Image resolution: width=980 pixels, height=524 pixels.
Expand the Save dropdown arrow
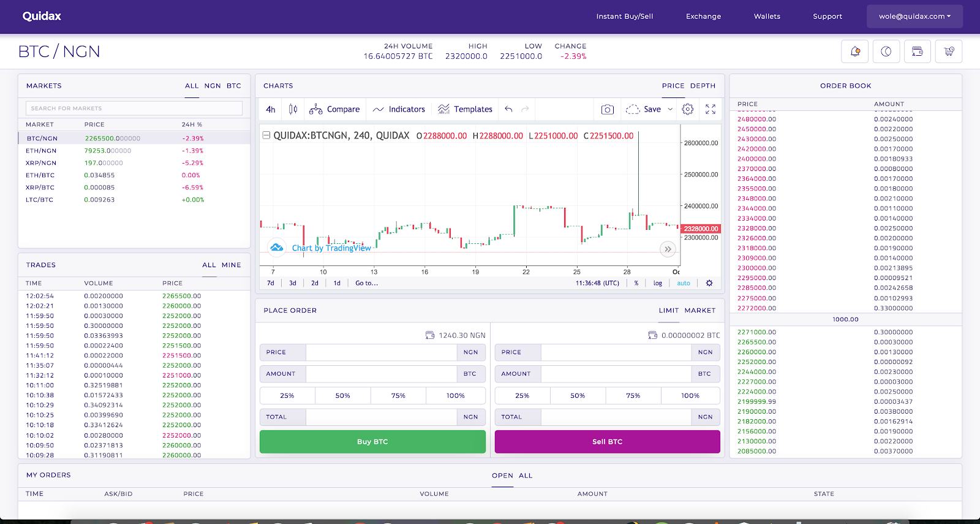[670, 109]
